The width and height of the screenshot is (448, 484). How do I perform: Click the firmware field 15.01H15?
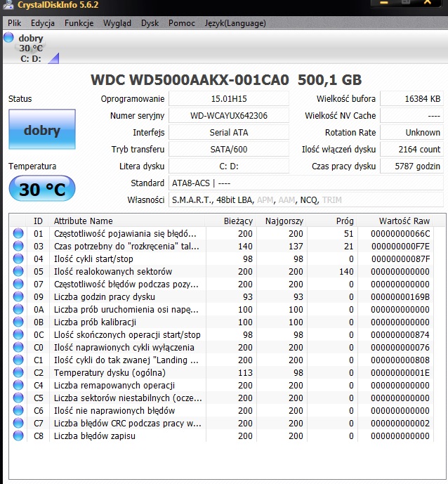229,99
